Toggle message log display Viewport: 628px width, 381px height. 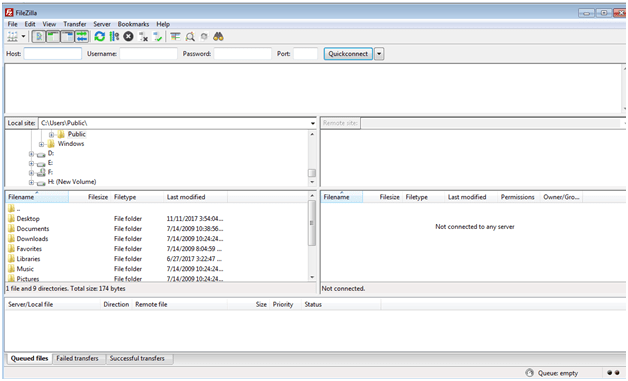[x=39, y=37]
